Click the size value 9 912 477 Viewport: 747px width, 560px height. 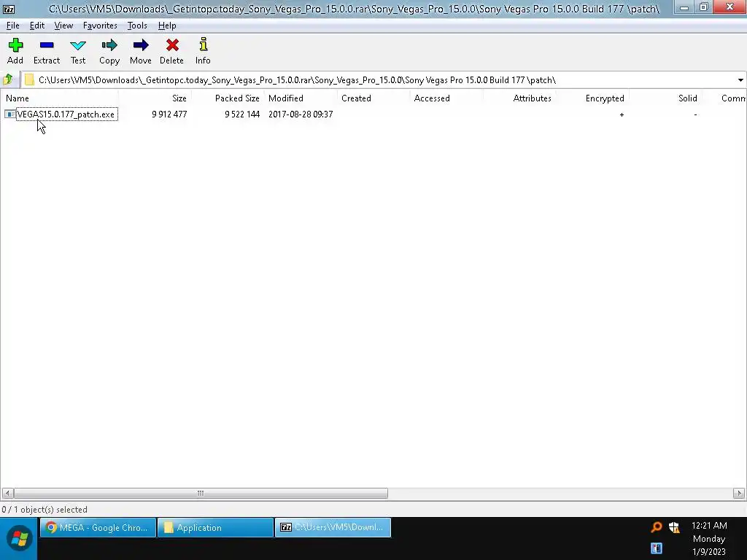[x=169, y=114]
